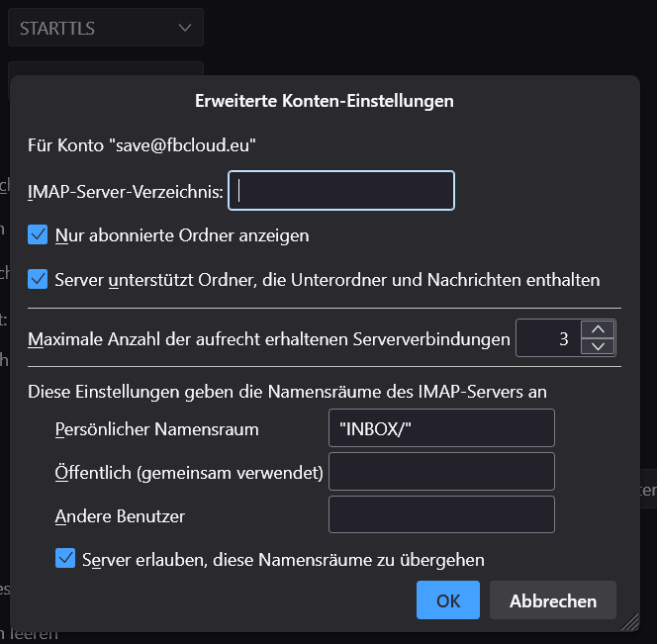Decrease maximum server connections with down arrow
This screenshot has width=657, height=644.
[597, 346]
